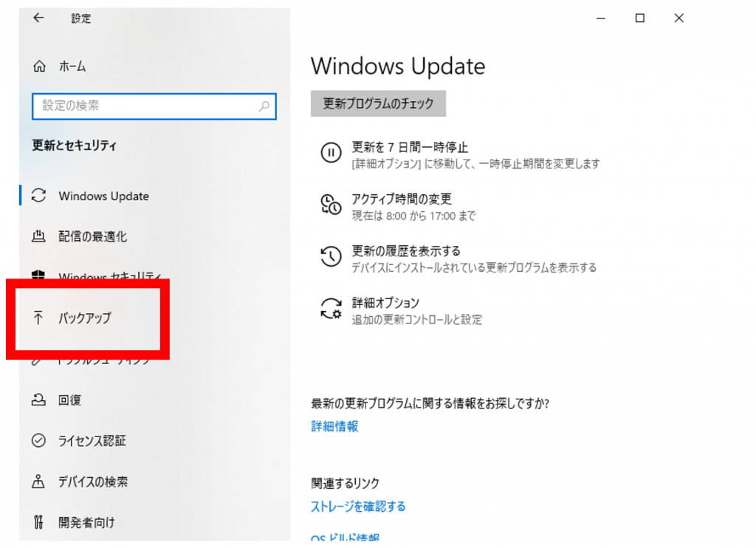Select the Windows セキュリティ sidebar item
The height and width of the screenshot is (548, 756).
coord(109,276)
